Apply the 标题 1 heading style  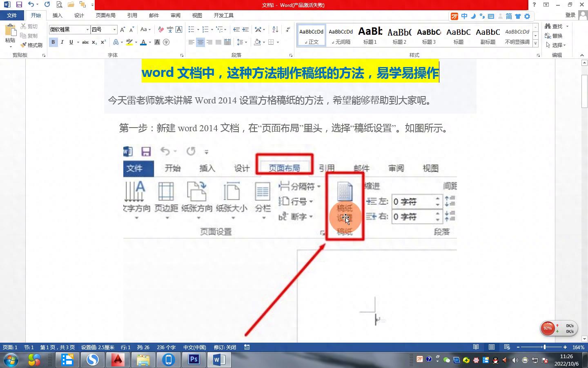(x=370, y=35)
